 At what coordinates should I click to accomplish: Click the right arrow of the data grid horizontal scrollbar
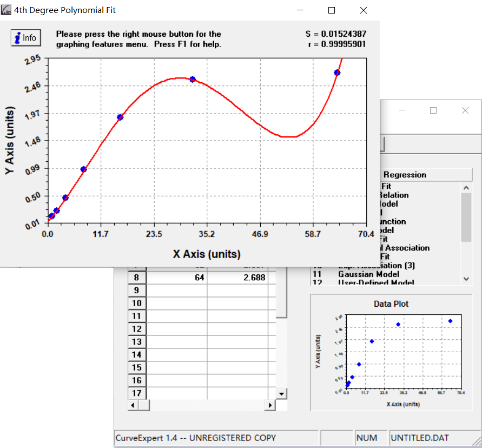coord(270,405)
